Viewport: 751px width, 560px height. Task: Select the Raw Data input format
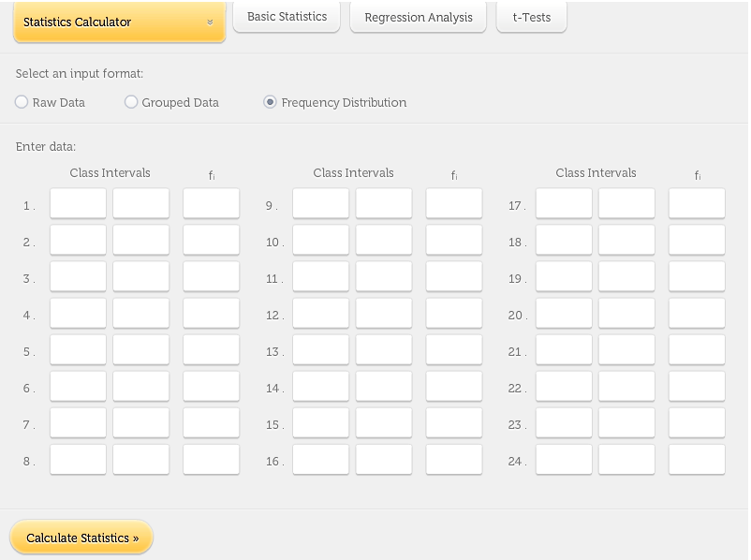[x=22, y=102]
